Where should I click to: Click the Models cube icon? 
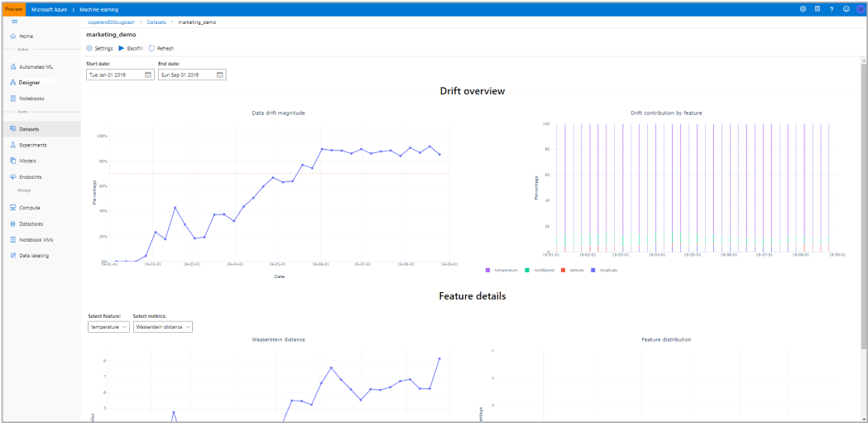point(13,161)
